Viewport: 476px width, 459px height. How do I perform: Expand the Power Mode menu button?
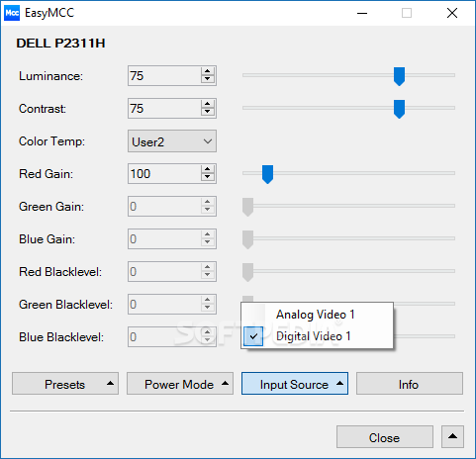pyautogui.click(x=180, y=384)
